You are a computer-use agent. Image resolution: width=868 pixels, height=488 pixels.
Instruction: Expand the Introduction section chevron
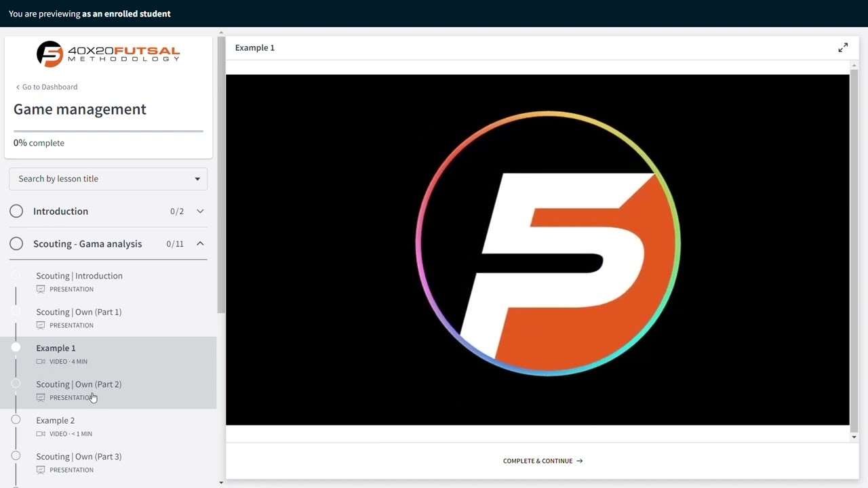click(x=200, y=211)
